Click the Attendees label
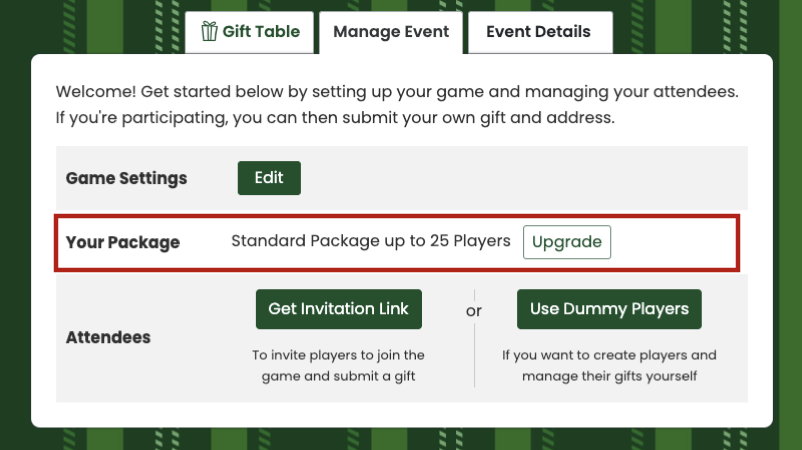Image resolution: width=802 pixels, height=450 pixels. coord(108,338)
